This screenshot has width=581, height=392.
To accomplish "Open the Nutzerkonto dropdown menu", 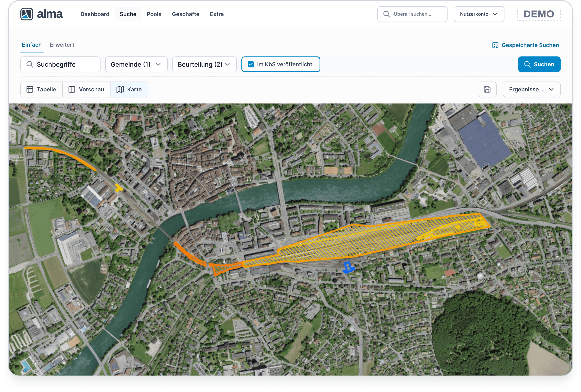I will tap(479, 14).
